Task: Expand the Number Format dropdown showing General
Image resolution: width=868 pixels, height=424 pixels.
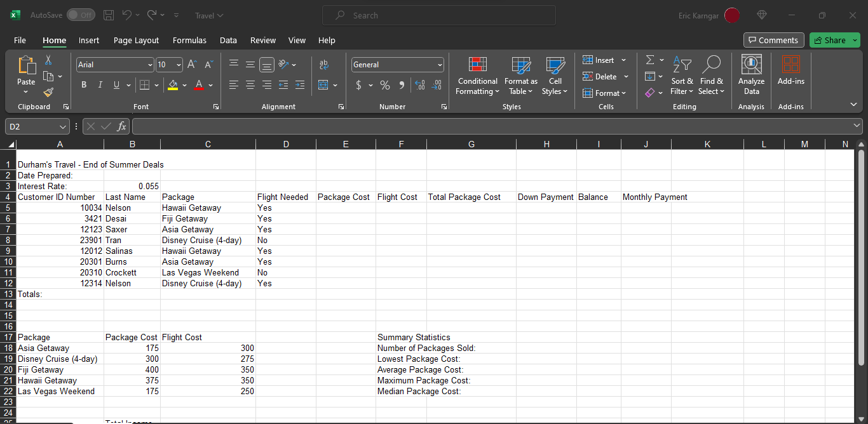Action: (440, 64)
